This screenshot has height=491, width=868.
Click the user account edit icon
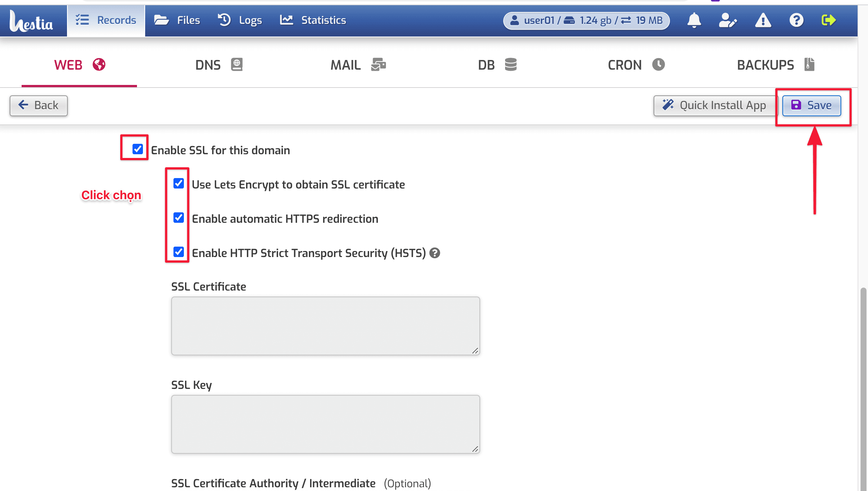[728, 20]
